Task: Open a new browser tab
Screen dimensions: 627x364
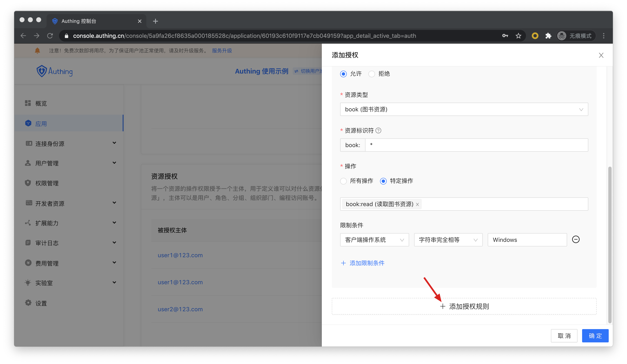Action: [156, 21]
